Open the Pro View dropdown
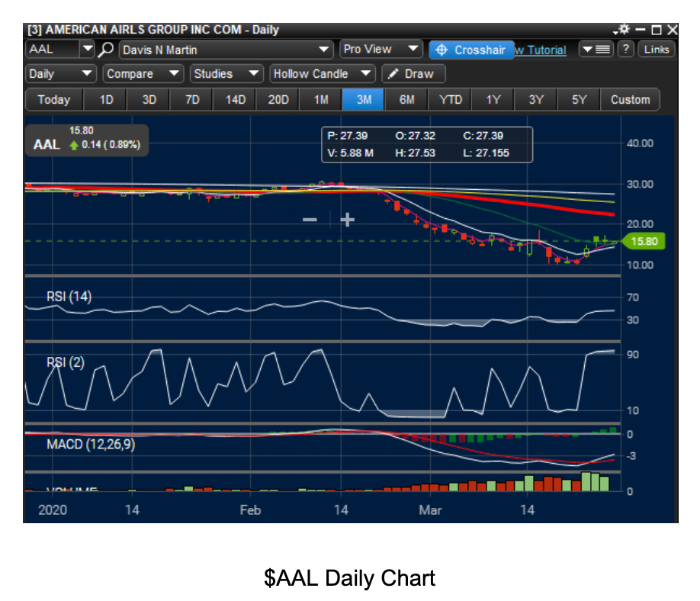 (381, 49)
